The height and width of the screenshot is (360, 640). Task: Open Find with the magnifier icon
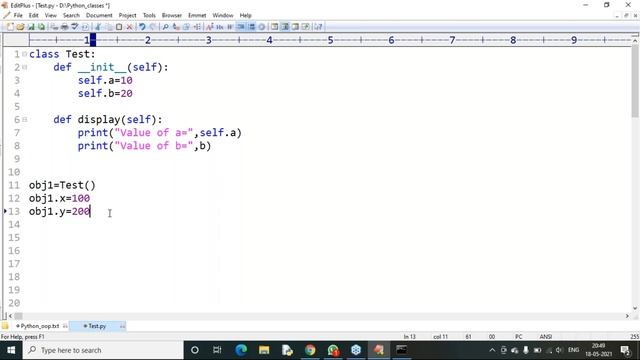[x=165, y=27]
